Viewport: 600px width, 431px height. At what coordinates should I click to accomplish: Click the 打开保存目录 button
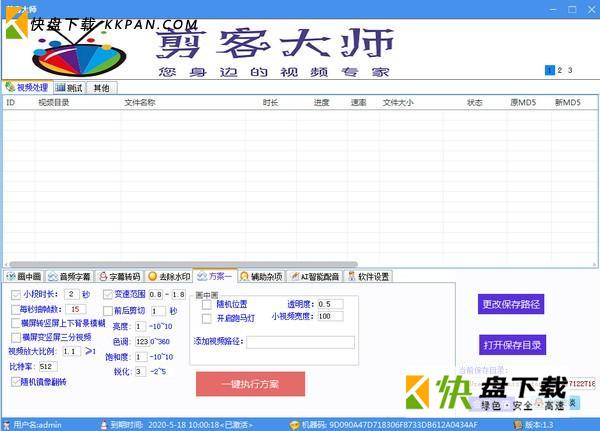coord(512,345)
